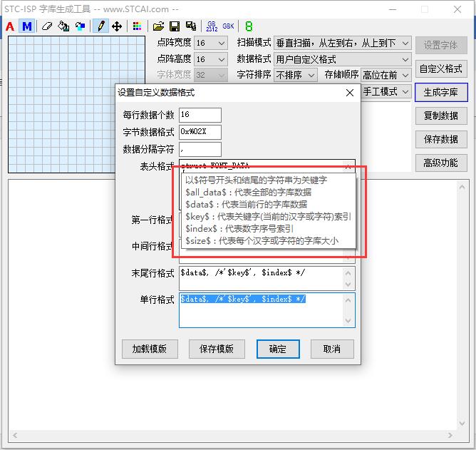Choose the GB2312 character set icon
Viewport: 476px width, 450px height.
click(x=212, y=26)
